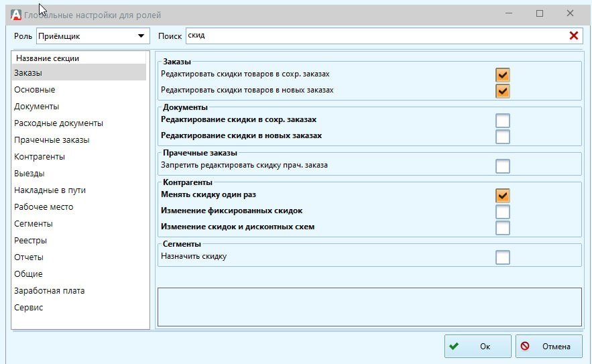This screenshot has width=592, height=364.
Task: Select Контрагенты in left list
Action: 79,157
